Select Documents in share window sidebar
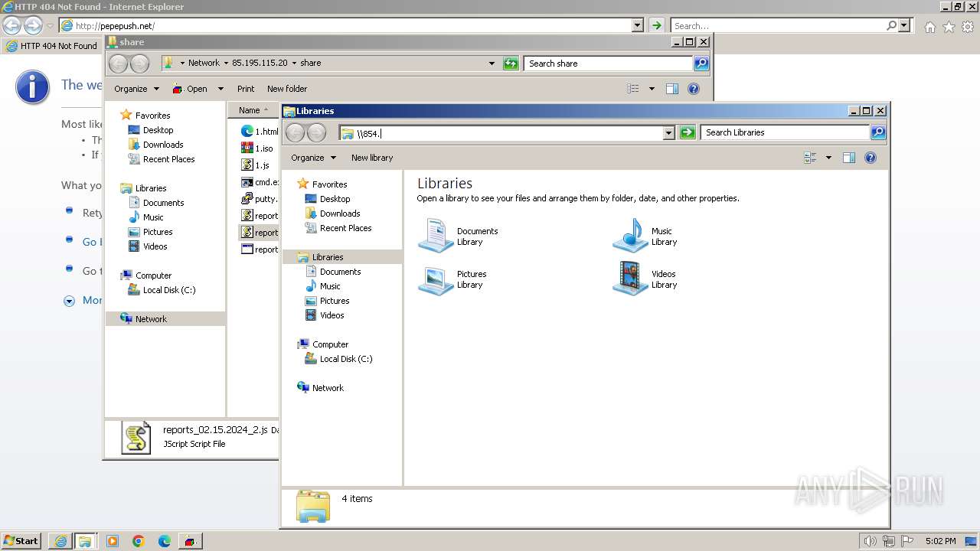Image resolution: width=980 pixels, height=551 pixels. coord(155,203)
